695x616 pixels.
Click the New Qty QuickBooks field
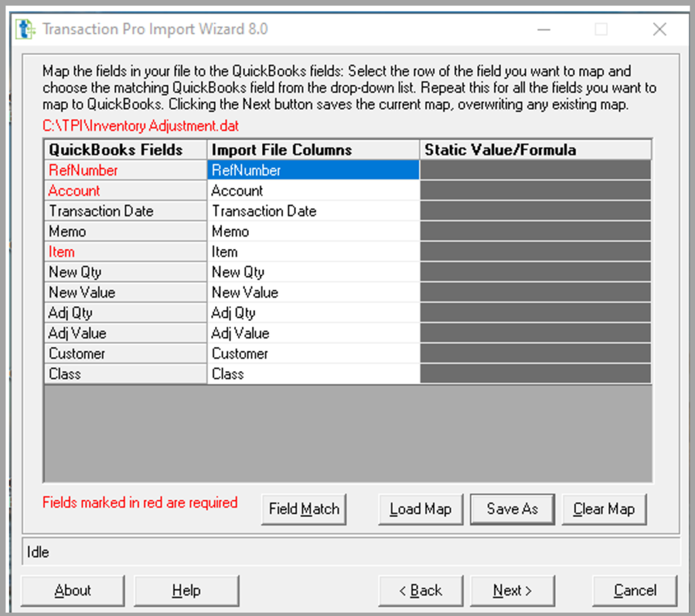[x=126, y=272]
